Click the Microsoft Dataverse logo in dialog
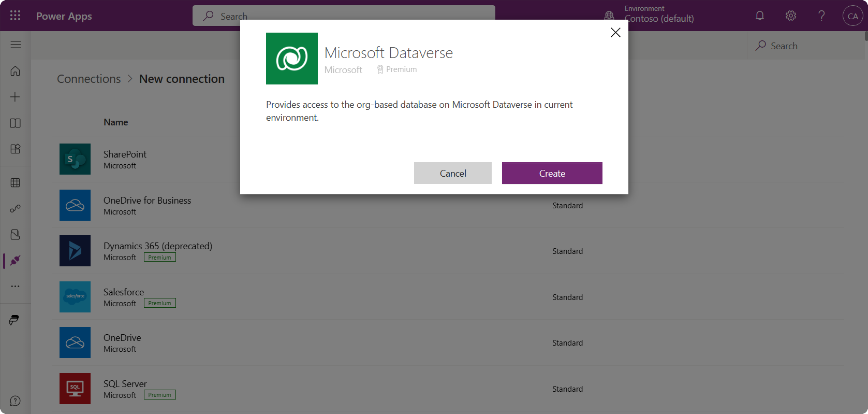Viewport: 868px width, 414px height. (292, 59)
